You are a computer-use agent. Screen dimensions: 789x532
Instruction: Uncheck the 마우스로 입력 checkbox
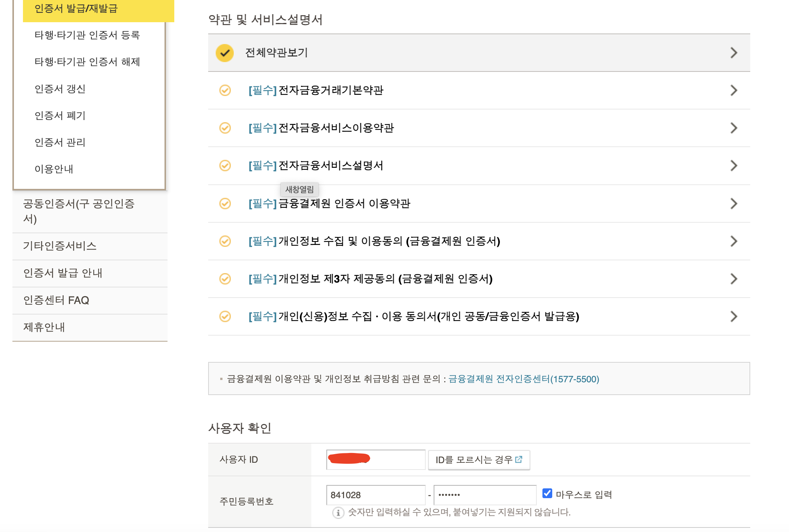pyautogui.click(x=547, y=493)
